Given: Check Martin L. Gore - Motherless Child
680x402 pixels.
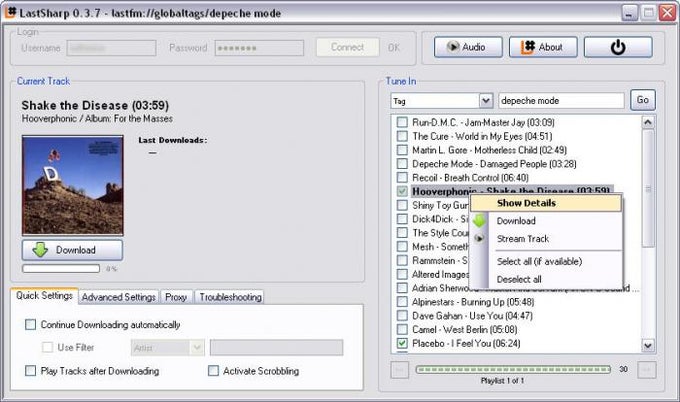Looking at the screenshot, I should [402, 150].
